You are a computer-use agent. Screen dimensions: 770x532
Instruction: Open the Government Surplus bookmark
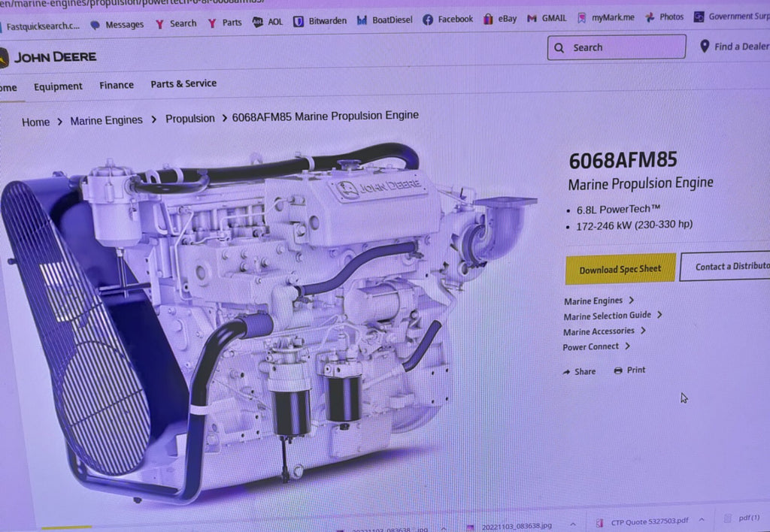pos(731,17)
